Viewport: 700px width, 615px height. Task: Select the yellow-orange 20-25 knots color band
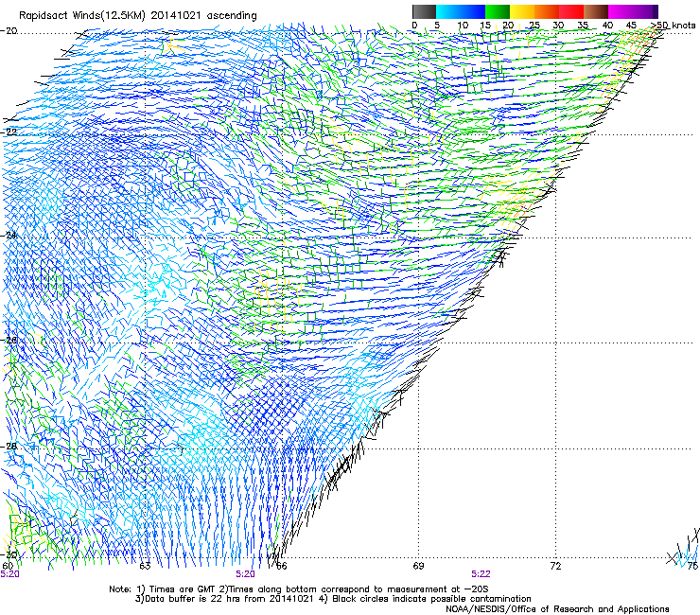click(x=522, y=11)
